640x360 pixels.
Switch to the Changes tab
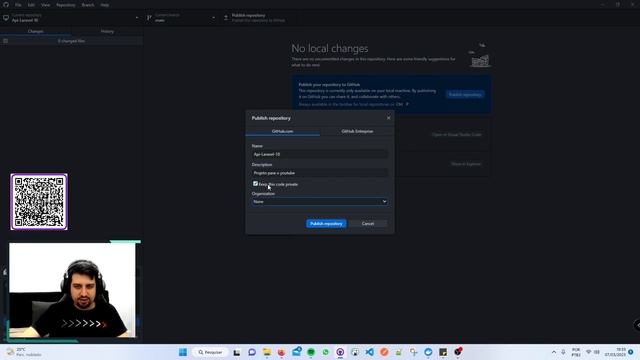click(36, 31)
